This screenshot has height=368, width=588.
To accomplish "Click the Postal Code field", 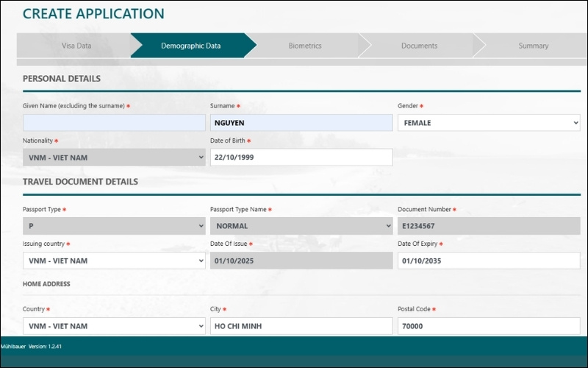I will coord(489,325).
